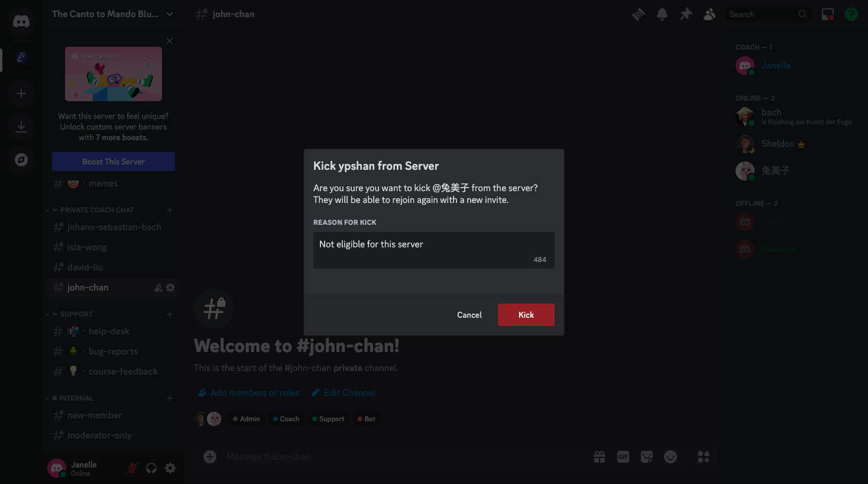Image resolution: width=868 pixels, height=484 pixels.
Task: Click the Message #john-chan input
Action: [405, 457]
